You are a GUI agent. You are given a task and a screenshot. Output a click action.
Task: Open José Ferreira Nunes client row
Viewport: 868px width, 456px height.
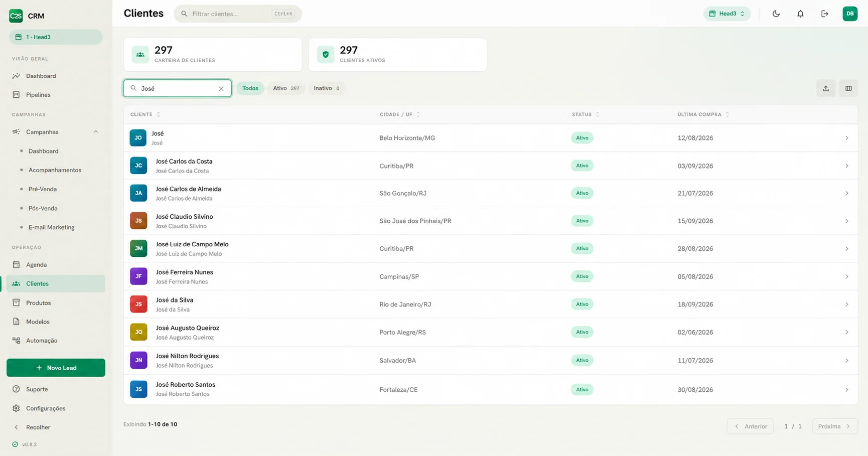(x=490, y=276)
